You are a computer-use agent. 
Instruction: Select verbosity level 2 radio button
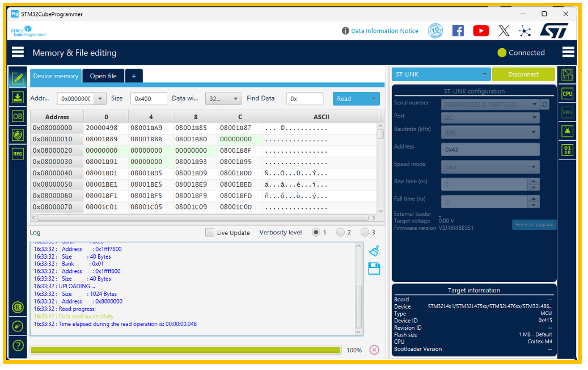340,233
